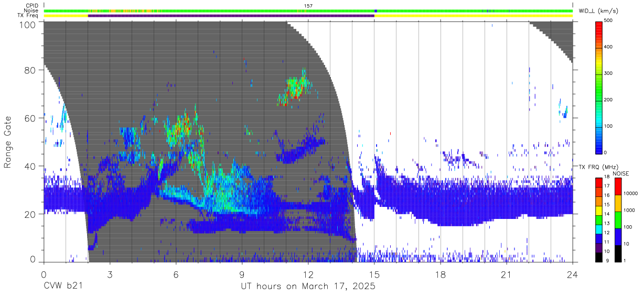
Task: Click the 'Range Gate' y-axis title
Action: tap(8, 142)
